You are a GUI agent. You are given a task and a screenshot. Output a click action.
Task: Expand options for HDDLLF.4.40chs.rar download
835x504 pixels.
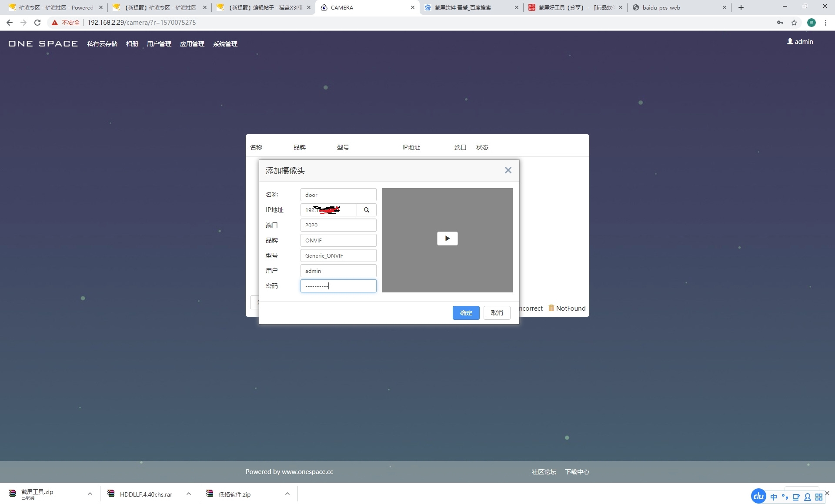189,494
